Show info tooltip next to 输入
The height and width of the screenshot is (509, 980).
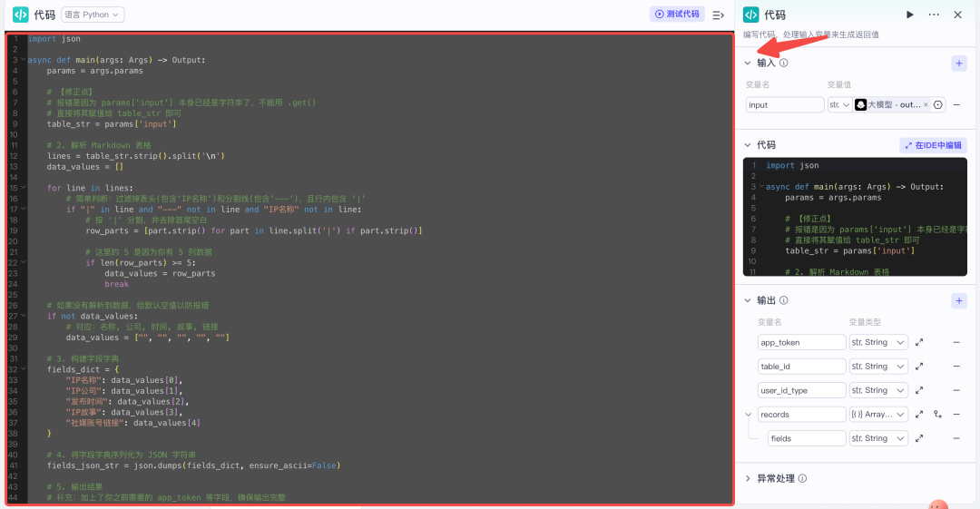(784, 63)
